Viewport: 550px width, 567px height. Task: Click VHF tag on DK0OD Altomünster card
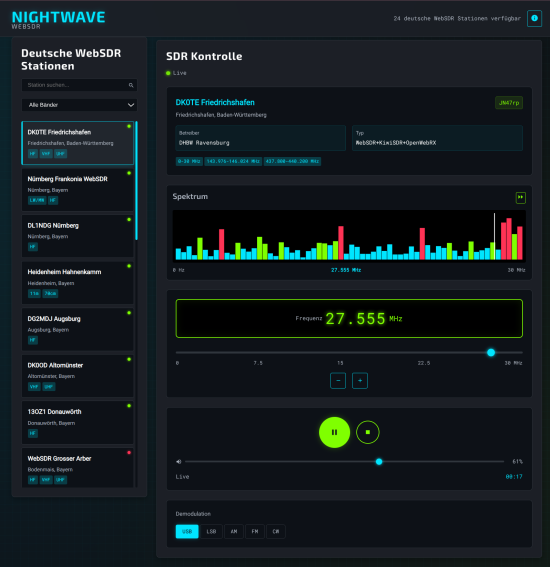point(34,387)
